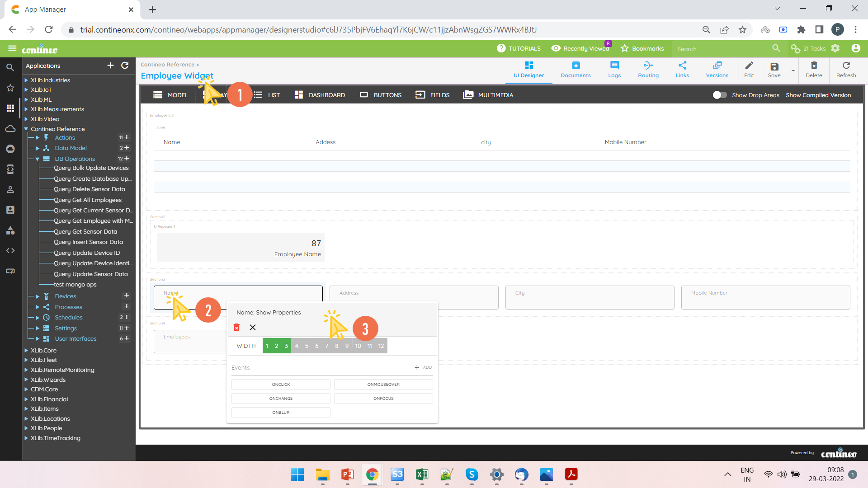The width and height of the screenshot is (868, 488).
Task: Open the DASHBOARD tab
Action: click(320, 95)
